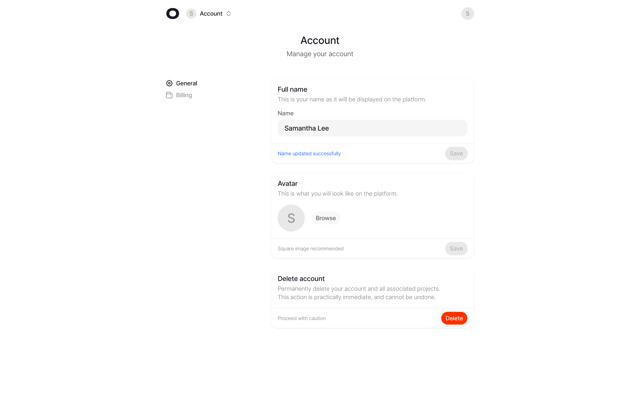This screenshot has width=640, height=401.
Task: Save the Avatar section
Action: [456, 248]
